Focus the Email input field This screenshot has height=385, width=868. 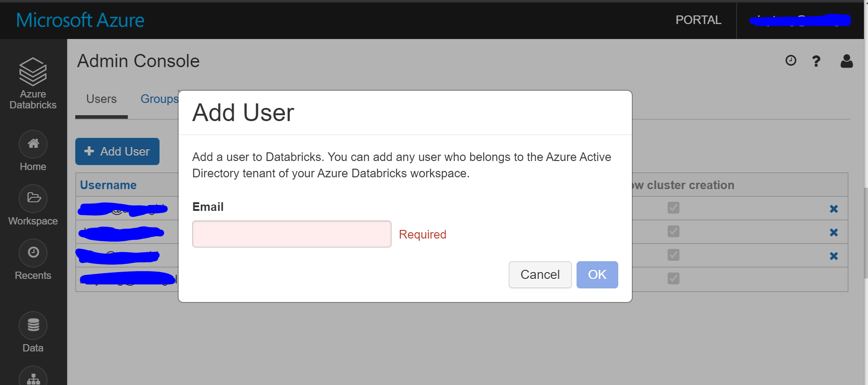(x=292, y=234)
